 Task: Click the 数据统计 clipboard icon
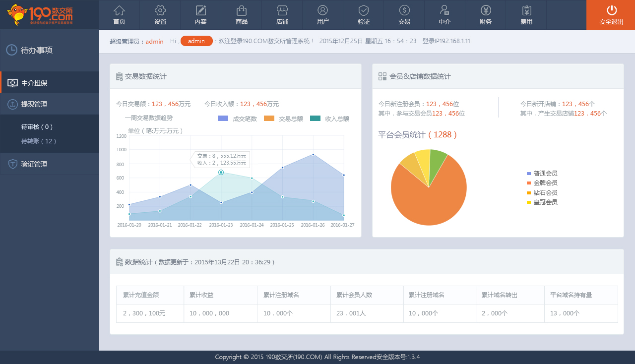point(119,262)
